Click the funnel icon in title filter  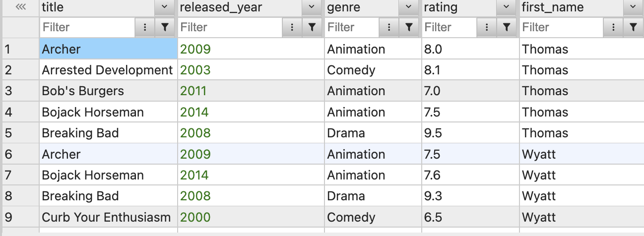coord(165,27)
